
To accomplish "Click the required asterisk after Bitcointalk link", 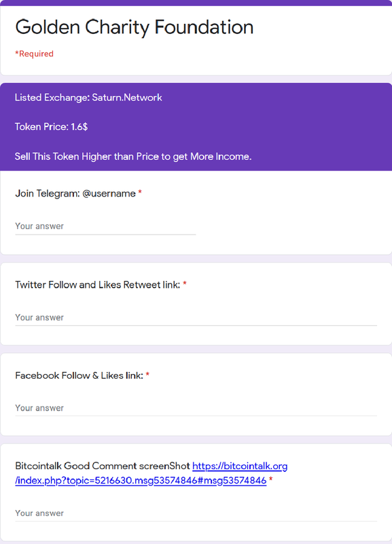I will (270, 479).
